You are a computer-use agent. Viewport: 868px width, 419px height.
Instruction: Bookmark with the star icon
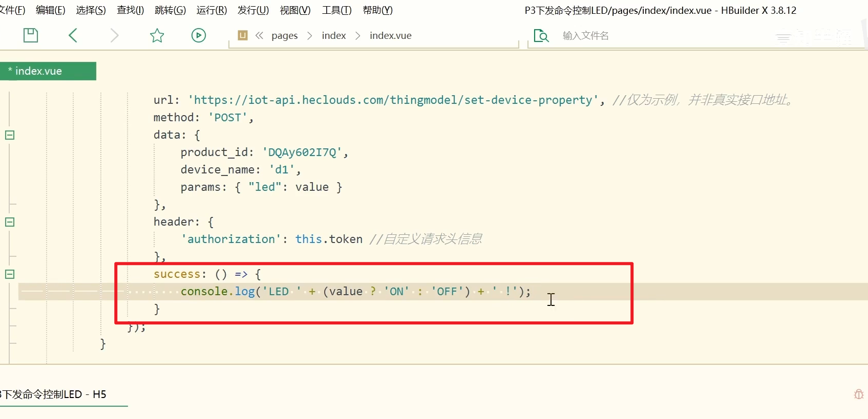(x=157, y=35)
